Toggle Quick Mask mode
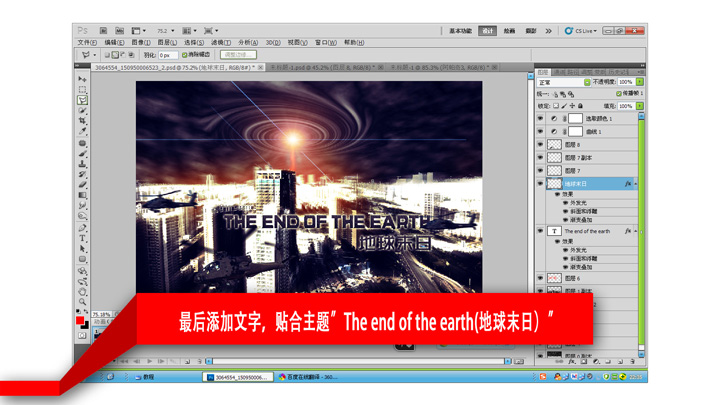 click(82, 336)
